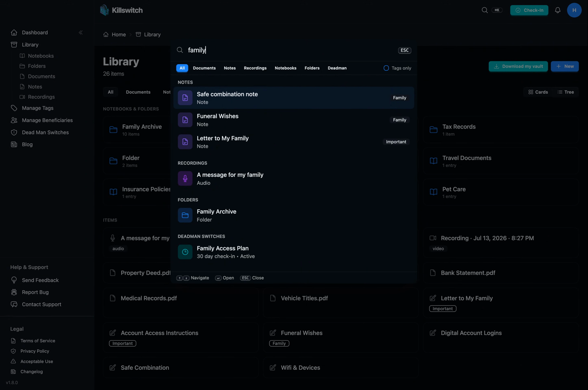Click the Manage Tags icon in sidebar
The height and width of the screenshot is (390, 588).
click(x=14, y=108)
